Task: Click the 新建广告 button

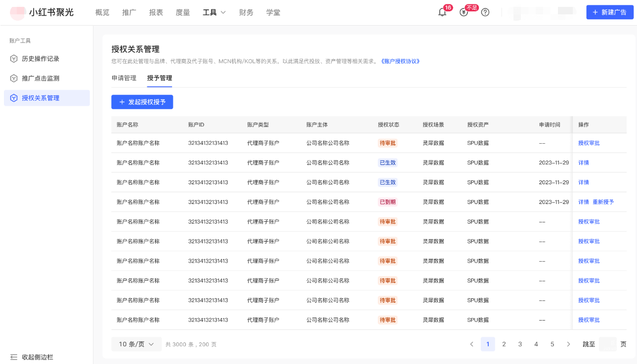Action: (x=610, y=12)
